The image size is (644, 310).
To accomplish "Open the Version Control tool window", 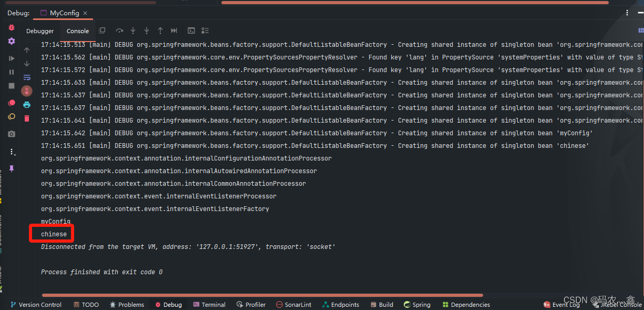I will coord(36,305).
